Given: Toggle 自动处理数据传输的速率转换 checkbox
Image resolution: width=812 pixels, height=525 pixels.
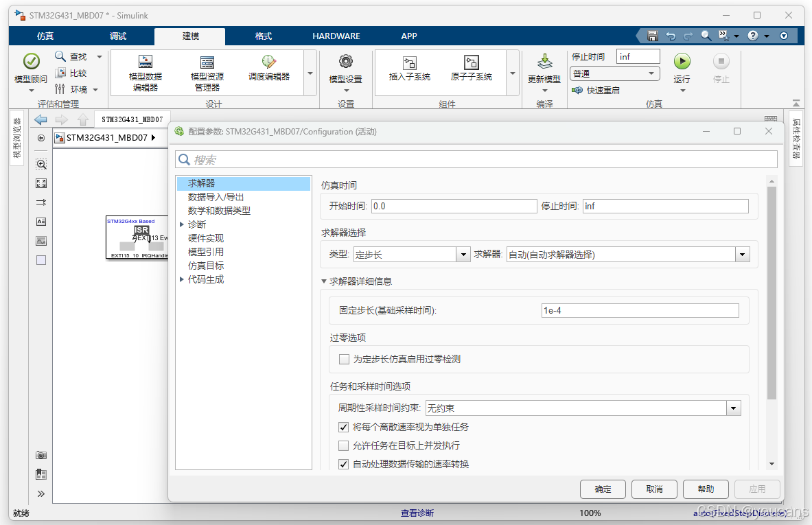Looking at the screenshot, I should click(343, 464).
